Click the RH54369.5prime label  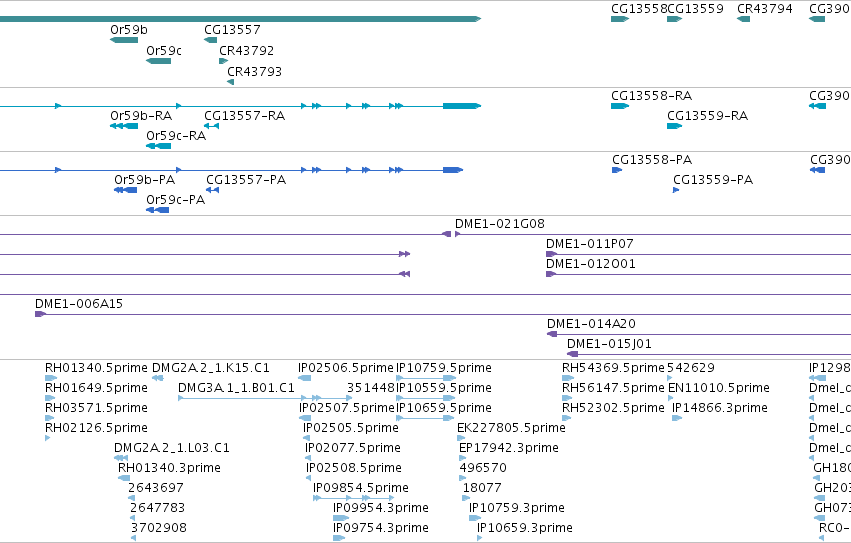(613, 368)
